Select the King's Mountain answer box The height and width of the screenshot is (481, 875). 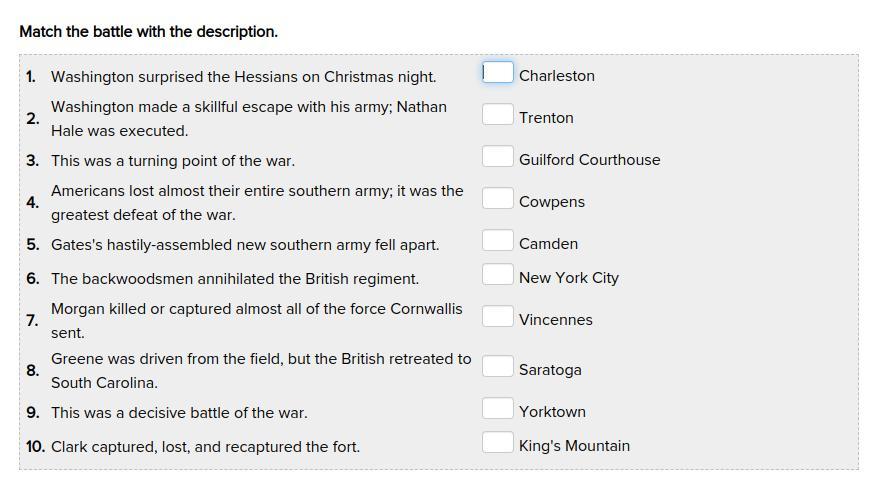tap(498, 443)
